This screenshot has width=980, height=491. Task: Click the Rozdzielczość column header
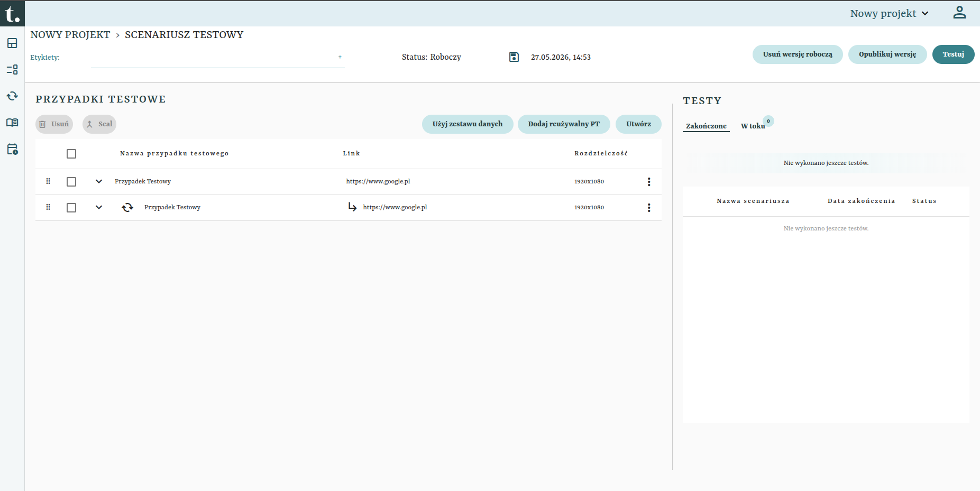(601, 153)
